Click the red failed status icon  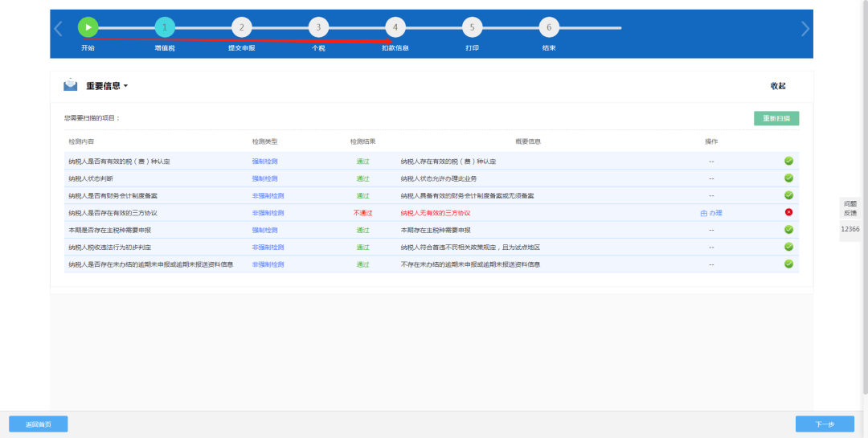[788, 212]
